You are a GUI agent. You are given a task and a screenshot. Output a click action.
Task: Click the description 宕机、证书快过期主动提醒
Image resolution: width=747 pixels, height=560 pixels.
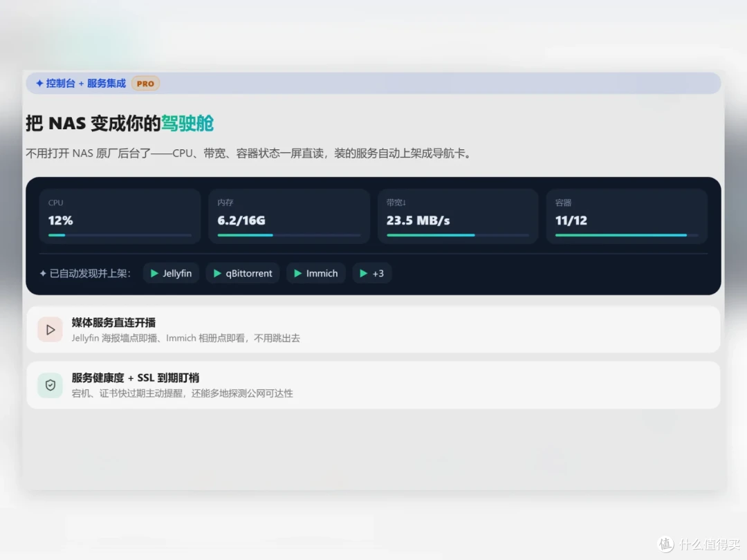click(x=183, y=393)
